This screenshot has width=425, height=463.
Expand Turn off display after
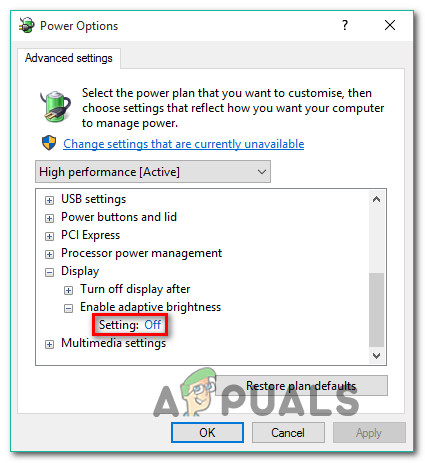(68, 290)
